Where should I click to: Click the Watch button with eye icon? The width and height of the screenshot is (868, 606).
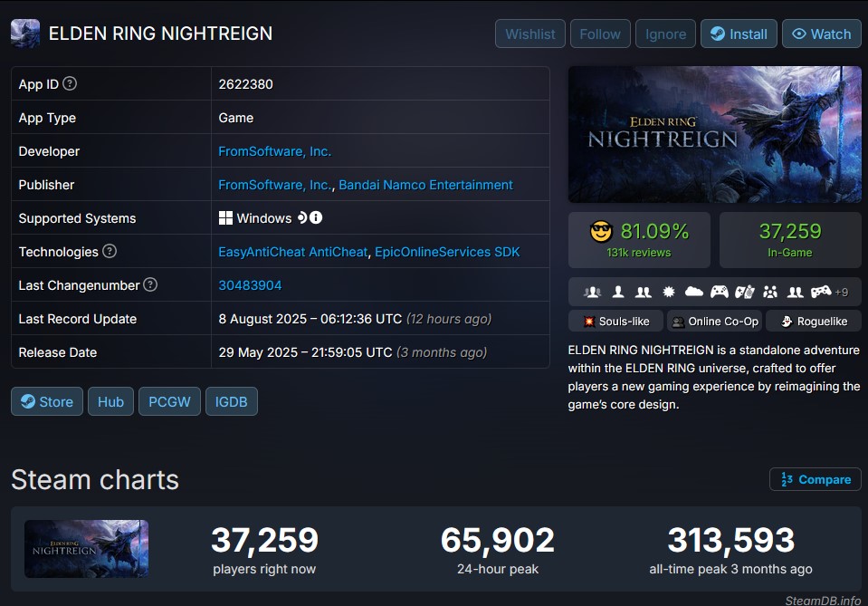(x=822, y=34)
